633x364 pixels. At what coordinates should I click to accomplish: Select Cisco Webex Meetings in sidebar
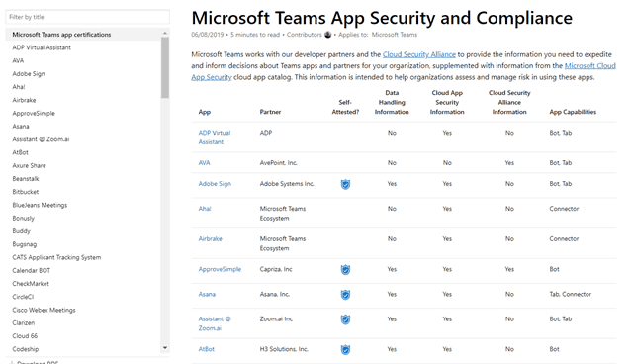coord(44,310)
